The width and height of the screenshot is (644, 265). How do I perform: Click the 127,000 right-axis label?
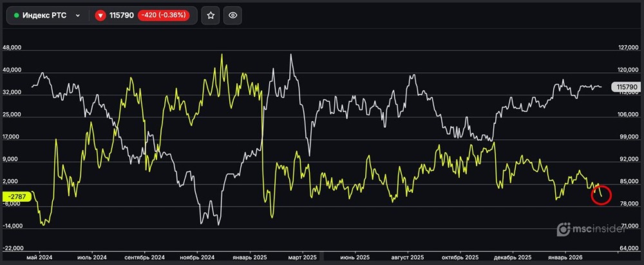pos(629,48)
